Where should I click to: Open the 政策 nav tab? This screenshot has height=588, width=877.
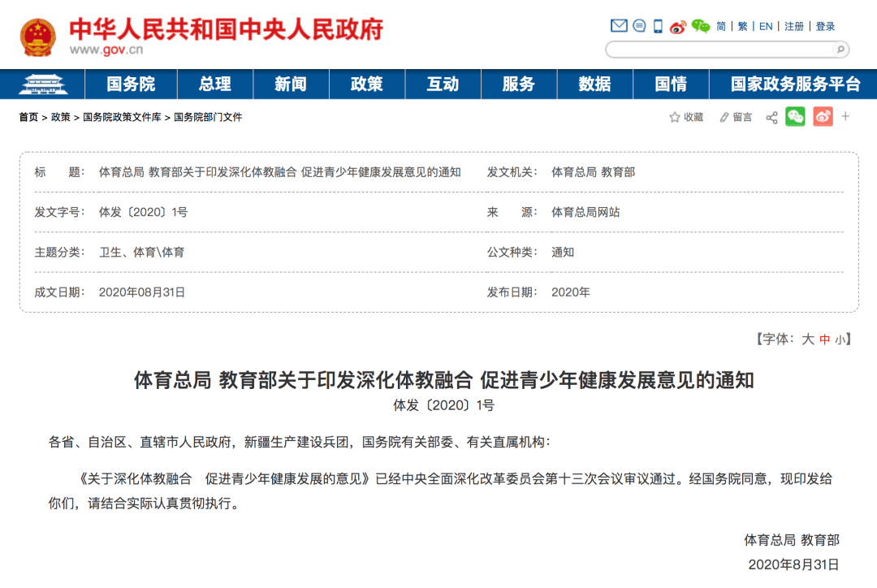pos(367,84)
